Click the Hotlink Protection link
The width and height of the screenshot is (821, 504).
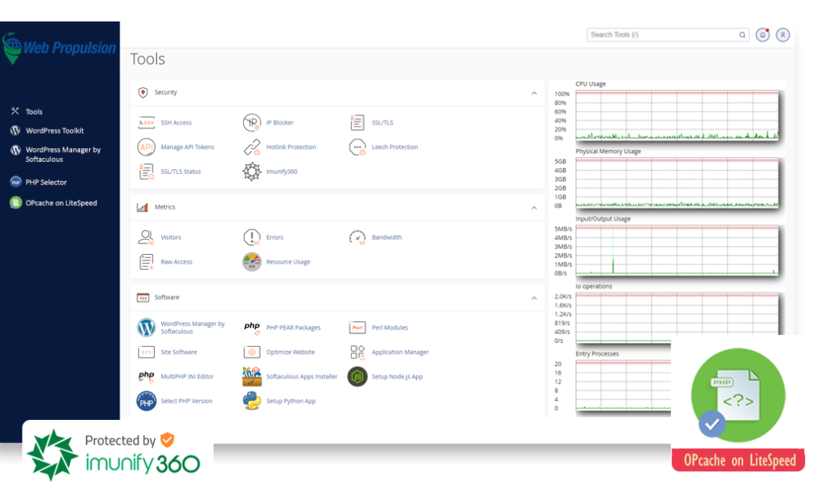point(291,147)
